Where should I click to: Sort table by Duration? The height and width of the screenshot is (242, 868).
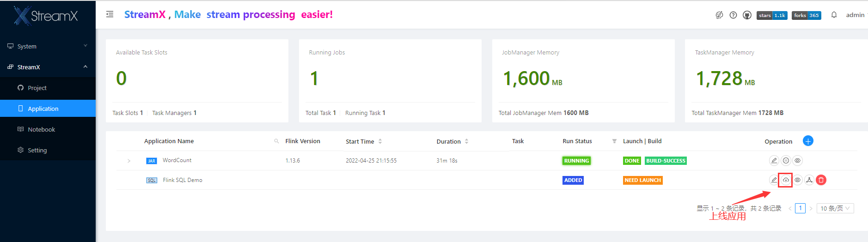tap(466, 141)
